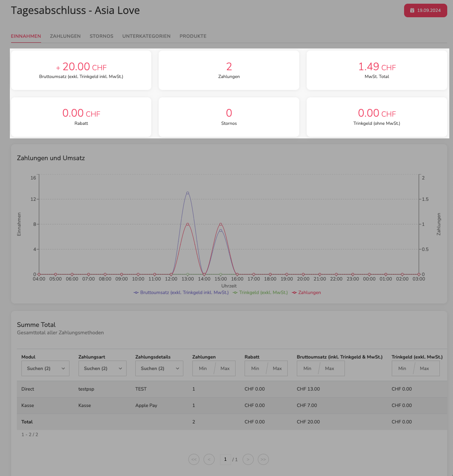Viewport: 453px width, 476px height.
Task: Focus the current page number field
Action: pos(225,459)
